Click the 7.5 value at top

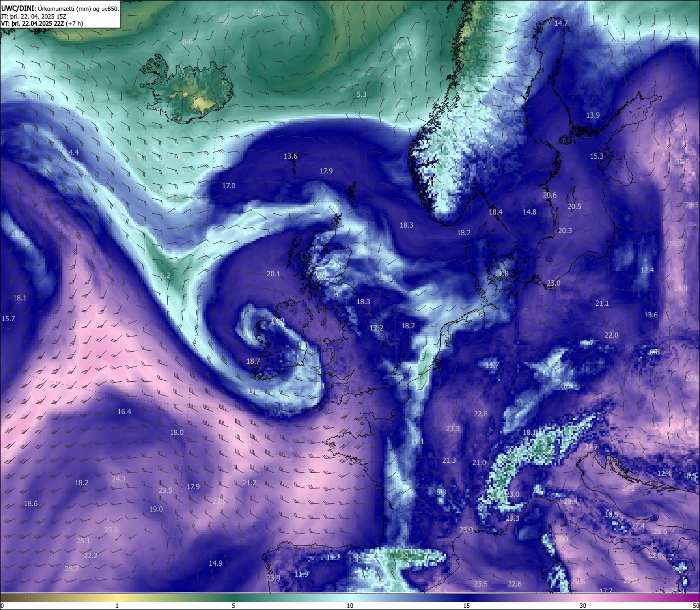[256, 12]
